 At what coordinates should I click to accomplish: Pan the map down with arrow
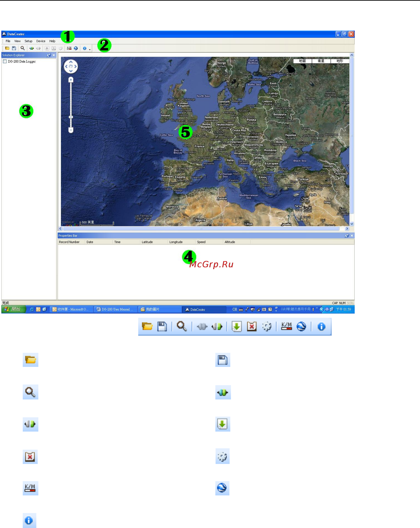[x=71, y=71]
